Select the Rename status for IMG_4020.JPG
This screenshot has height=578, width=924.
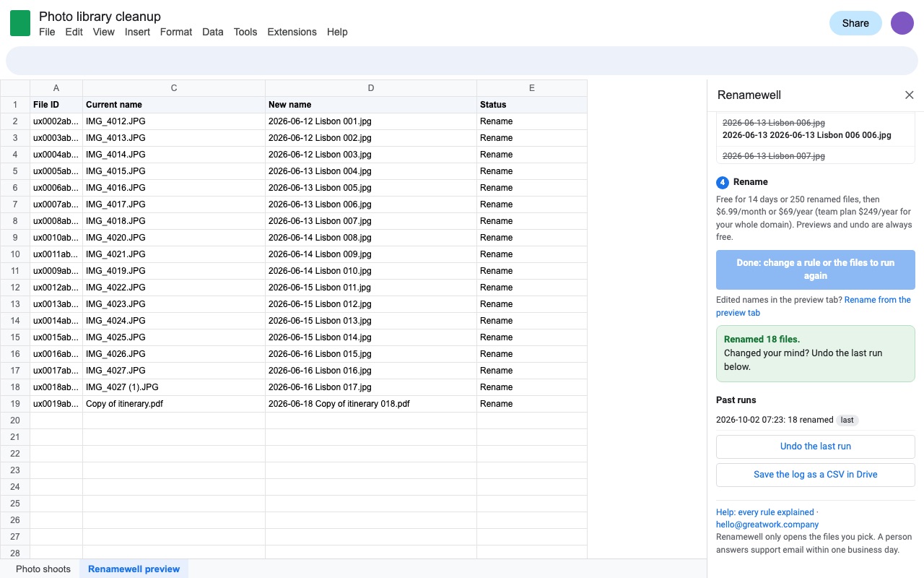pos(532,238)
